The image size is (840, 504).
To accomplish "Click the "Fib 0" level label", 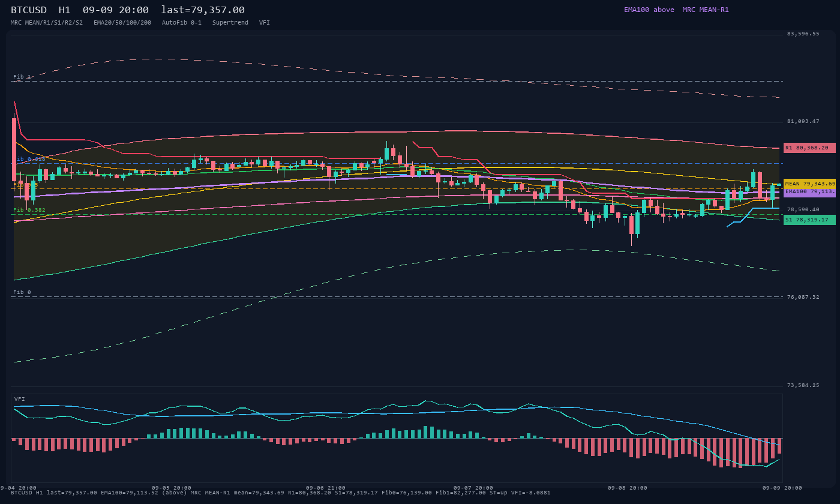I will [22, 292].
